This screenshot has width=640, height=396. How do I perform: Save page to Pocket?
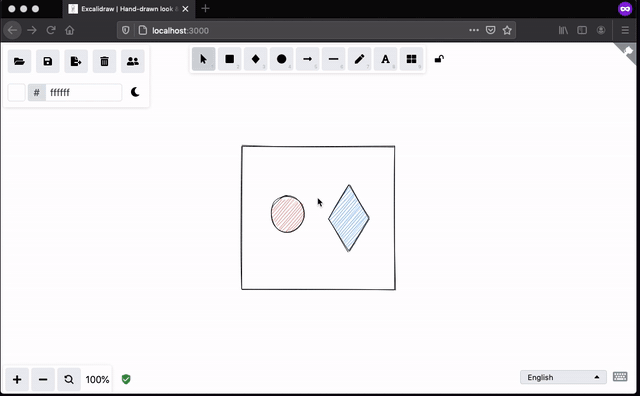pos(491,30)
